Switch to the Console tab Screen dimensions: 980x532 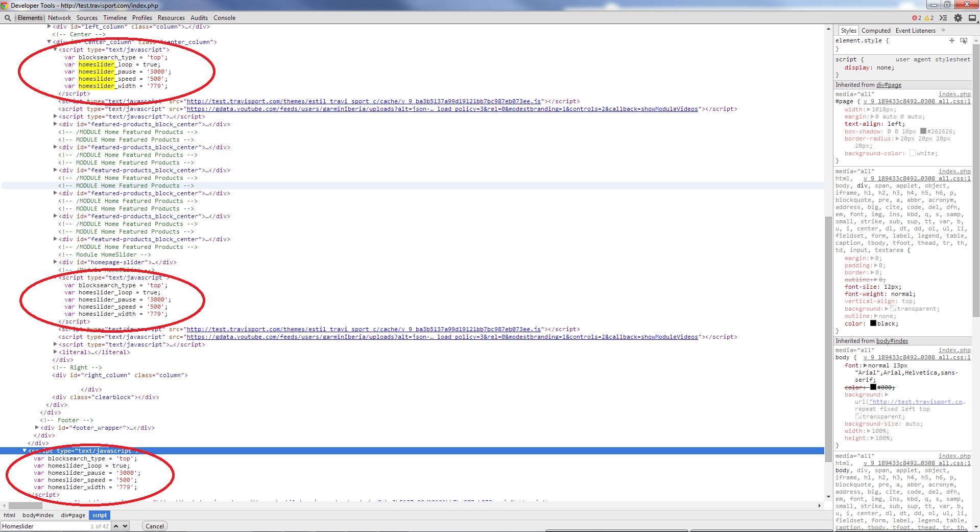(224, 18)
